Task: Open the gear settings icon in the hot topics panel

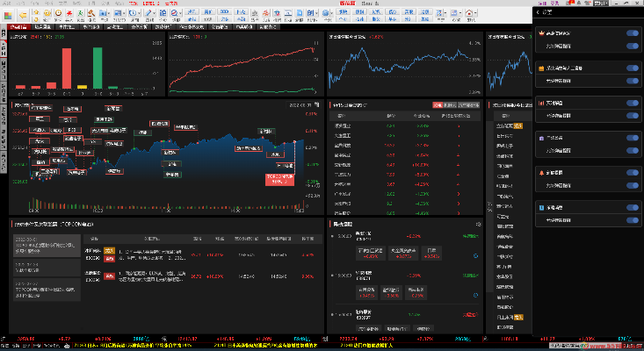Action: coord(477,226)
